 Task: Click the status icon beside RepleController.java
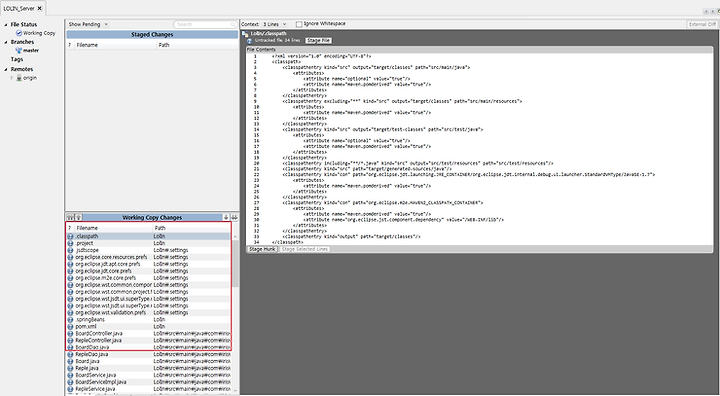click(70, 340)
